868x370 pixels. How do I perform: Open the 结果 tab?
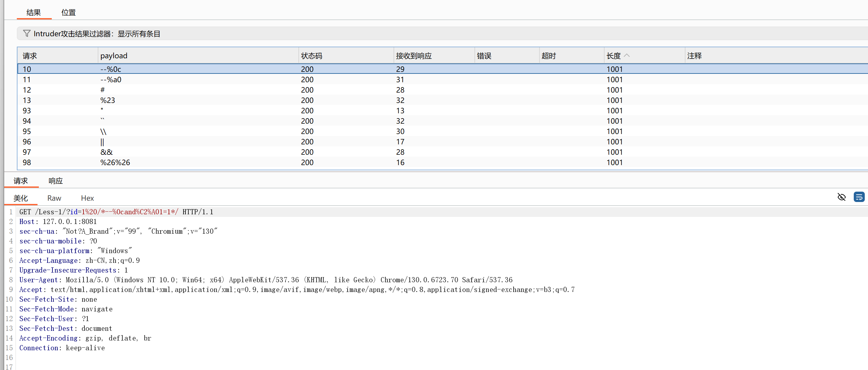point(34,13)
